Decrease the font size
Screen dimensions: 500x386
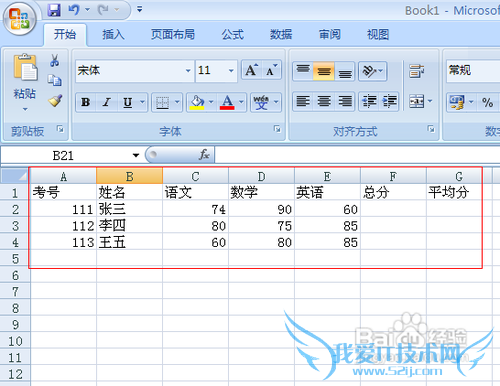[272, 70]
